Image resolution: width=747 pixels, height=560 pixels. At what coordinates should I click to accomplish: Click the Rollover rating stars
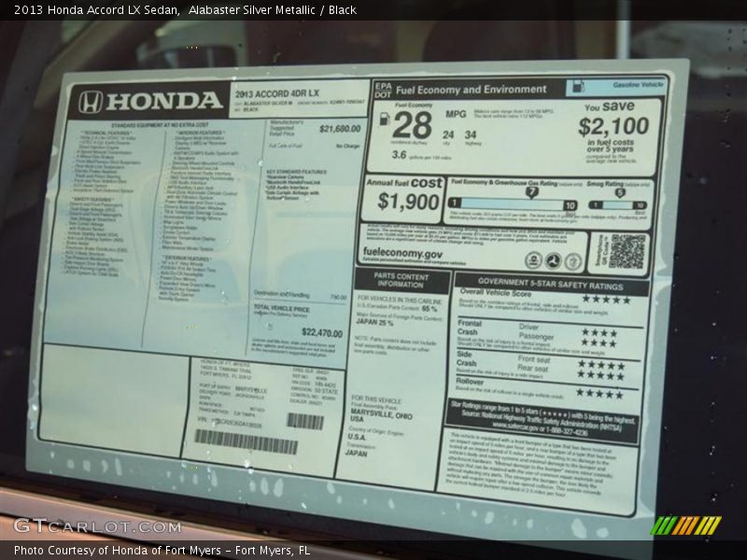pyautogui.click(x=599, y=394)
